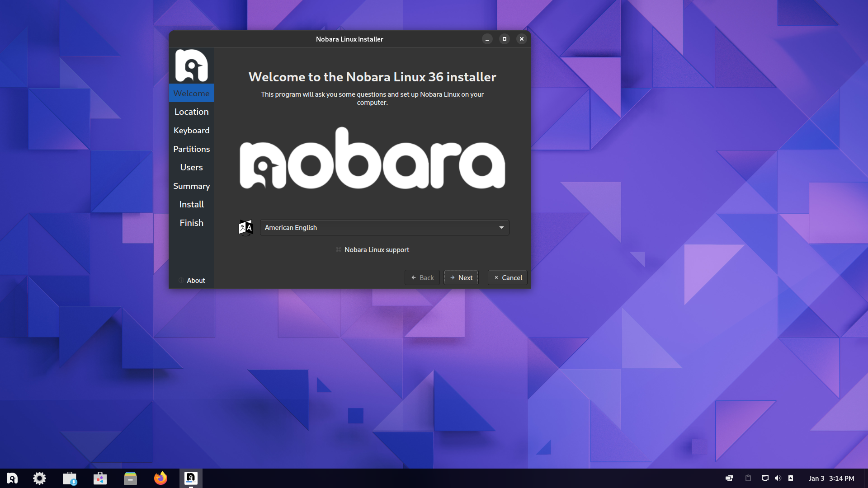Select the Welcome step in sidebar

pyautogui.click(x=191, y=93)
